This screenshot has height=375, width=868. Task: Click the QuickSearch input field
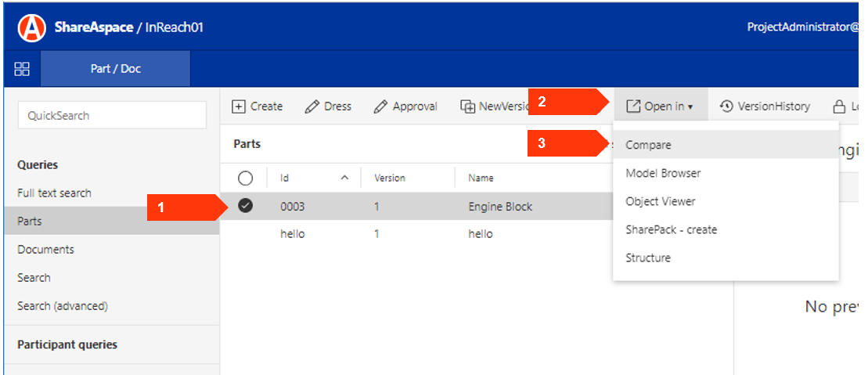pos(112,115)
